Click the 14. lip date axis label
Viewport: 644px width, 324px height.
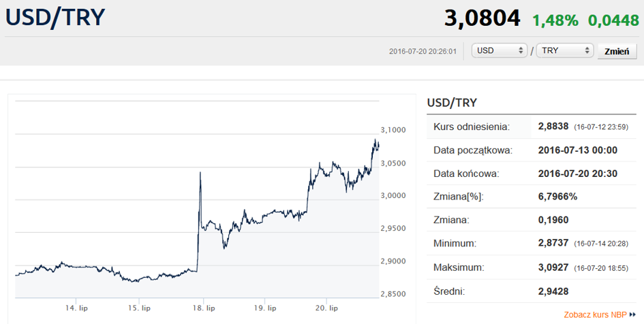pos(77,308)
